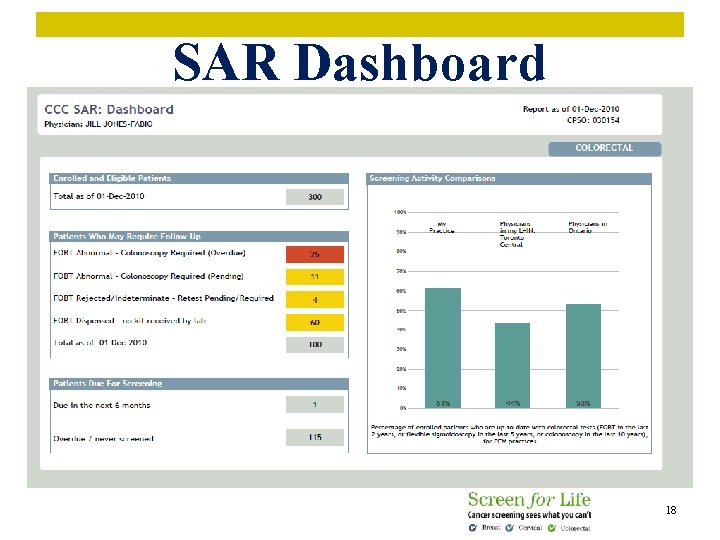Click the Overdue / never screened value 115
This screenshot has height=540, width=720.
click(x=315, y=437)
